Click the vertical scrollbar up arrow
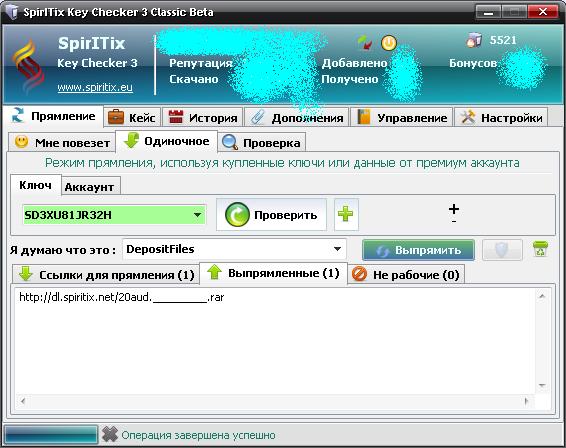The height and width of the screenshot is (448, 566). click(x=542, y=296)
